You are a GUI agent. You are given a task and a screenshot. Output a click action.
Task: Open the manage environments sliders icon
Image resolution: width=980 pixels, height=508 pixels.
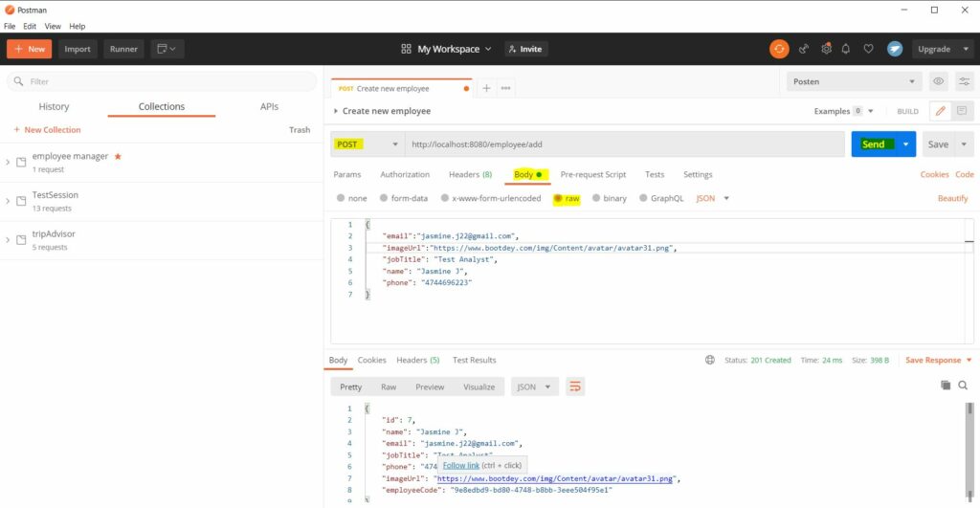click(x=965, y=81)
